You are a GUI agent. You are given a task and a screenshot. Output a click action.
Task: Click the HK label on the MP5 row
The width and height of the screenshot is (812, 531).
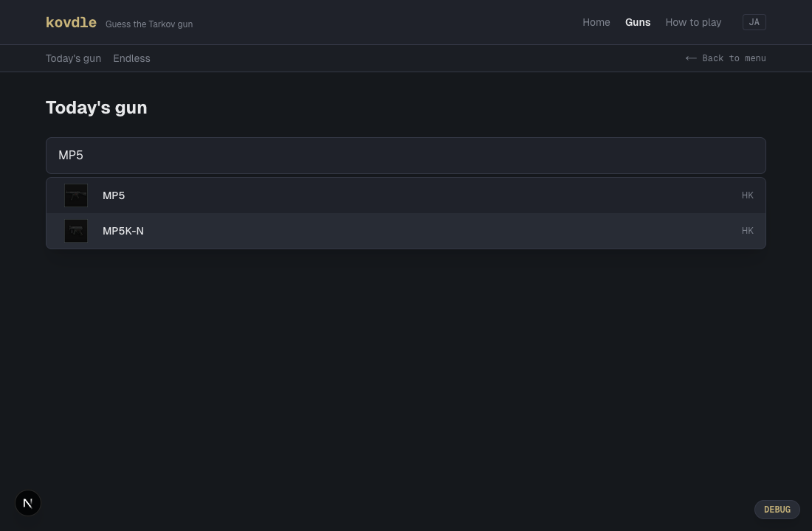747,195
